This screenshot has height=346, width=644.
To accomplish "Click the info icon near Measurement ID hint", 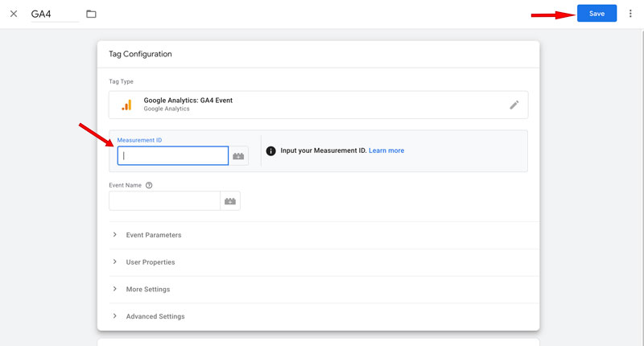I will point(271,150).
